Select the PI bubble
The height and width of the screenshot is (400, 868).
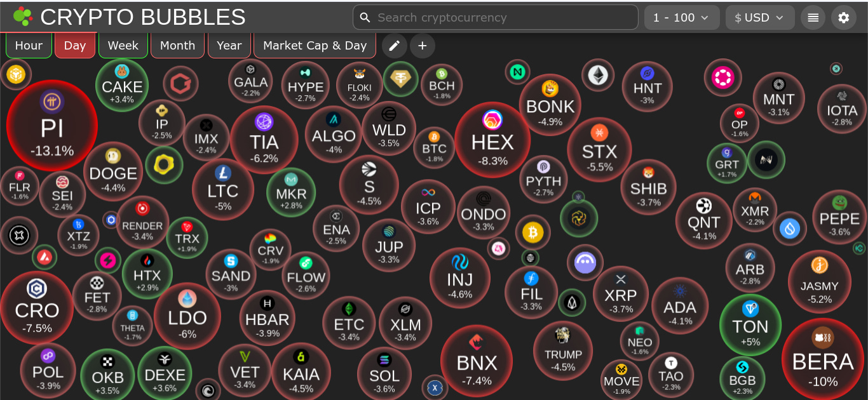[51, 126]
